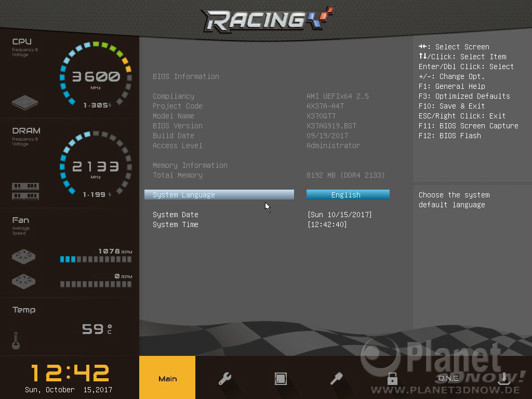Click the F3: Optimized Defaults line
The width and height of the screenshot is (532, 399).
[x=464, y=96]
